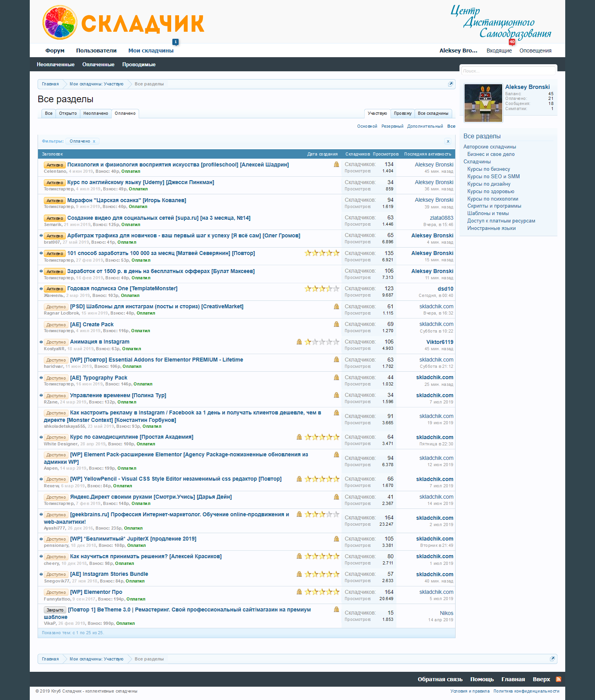Switch to the Неоплачено tab

tap(96, 114)
